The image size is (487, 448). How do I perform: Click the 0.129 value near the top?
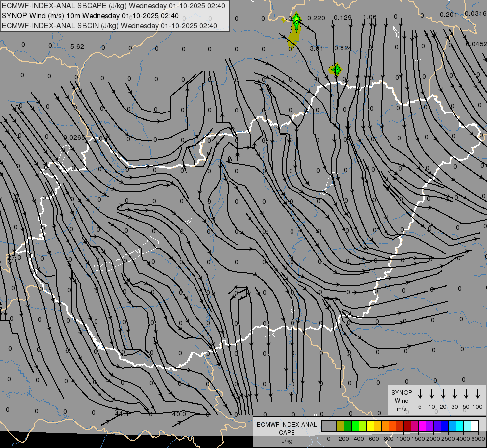click(x=343, y=18)
